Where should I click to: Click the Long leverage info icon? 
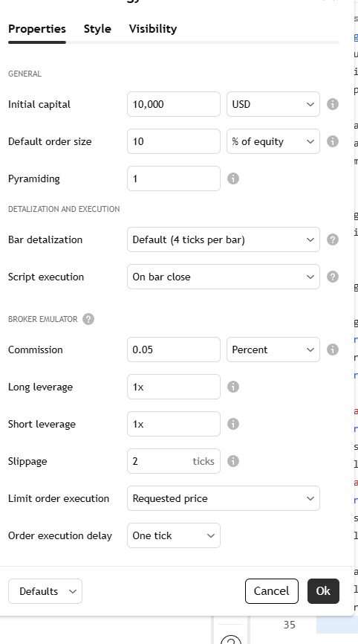tap(233, 387)
